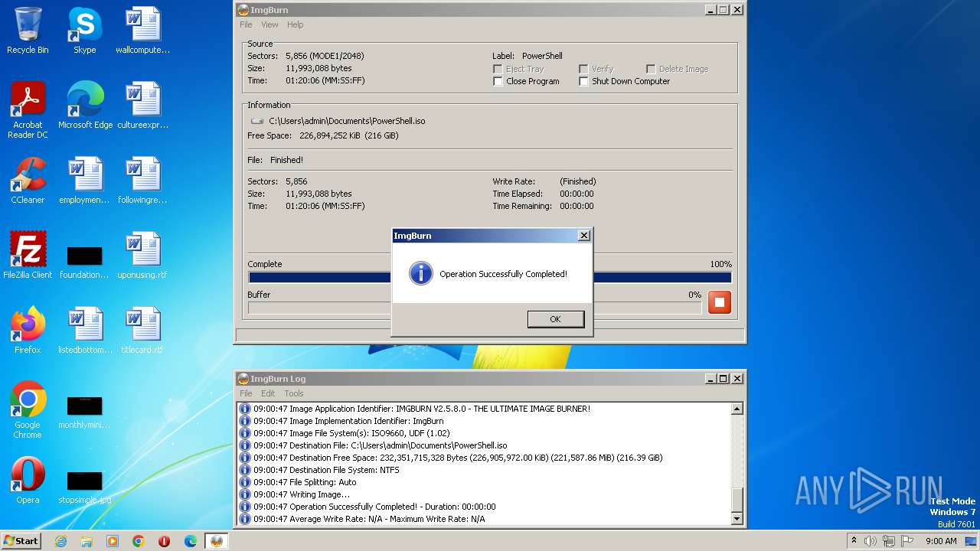Select the cultureexpr document icon

click(x=142, y=106)
